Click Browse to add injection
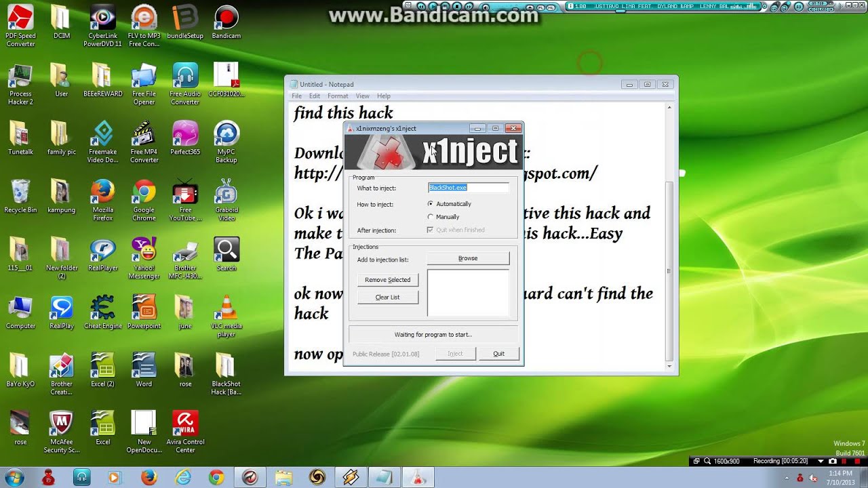This screenshot has height=488, width=868. click(468, 258)
